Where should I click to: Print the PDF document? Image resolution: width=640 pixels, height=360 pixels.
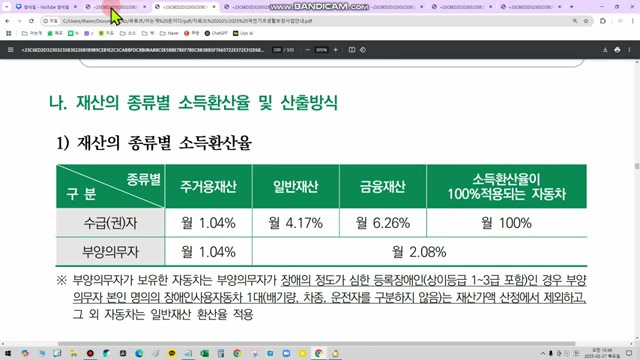617,50
